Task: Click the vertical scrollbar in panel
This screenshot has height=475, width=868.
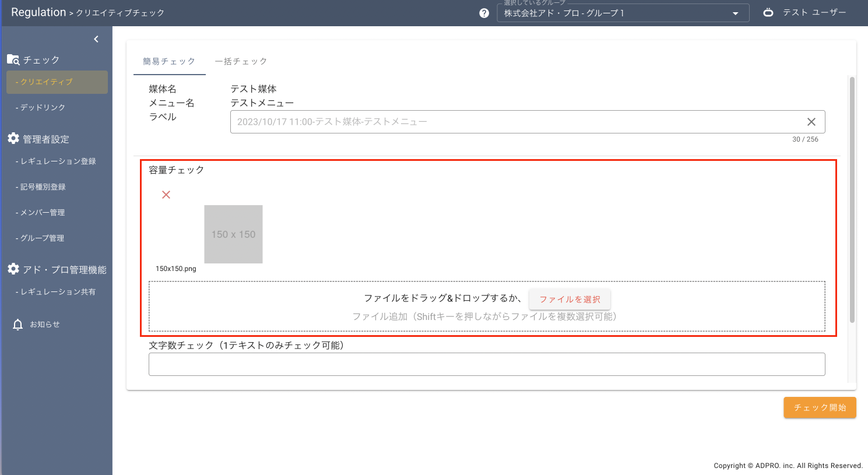Action: [852, 198]
